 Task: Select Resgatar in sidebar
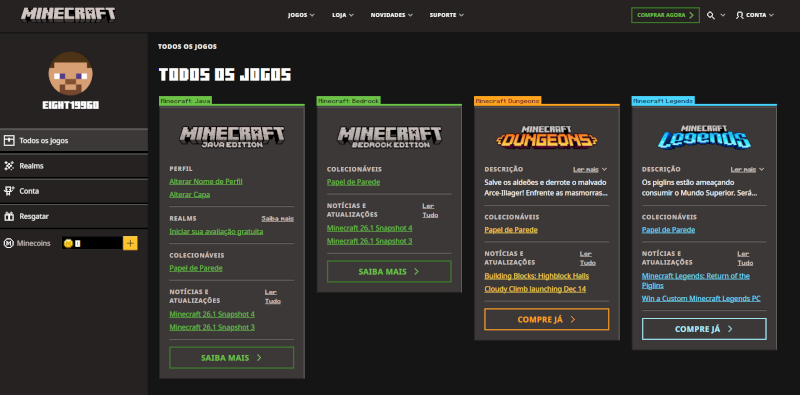74,216
